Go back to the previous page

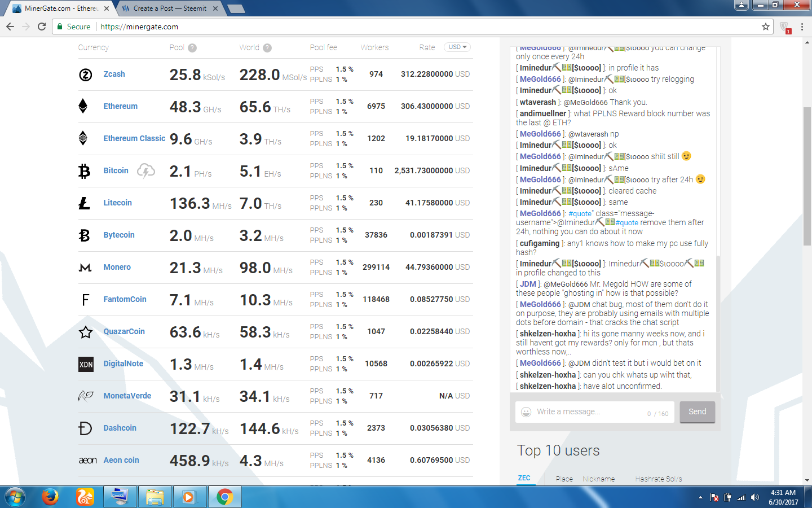click(10, 27)
